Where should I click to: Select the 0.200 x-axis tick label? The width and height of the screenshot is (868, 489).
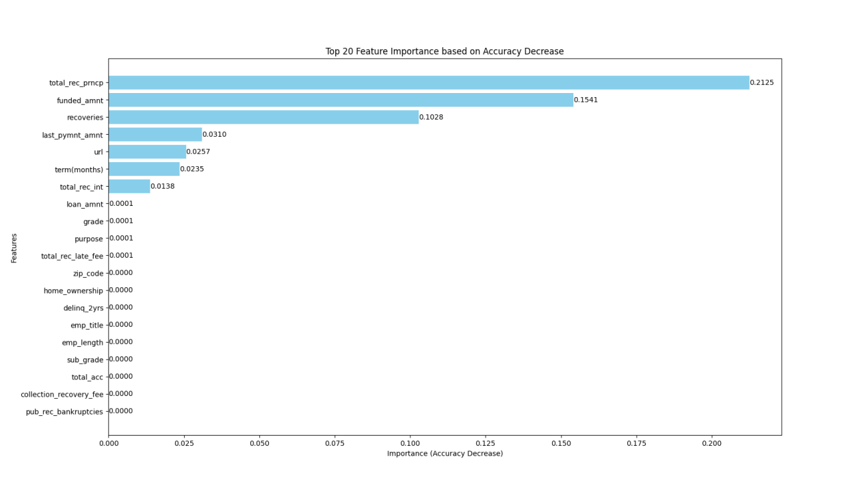(x=711, y=443)
